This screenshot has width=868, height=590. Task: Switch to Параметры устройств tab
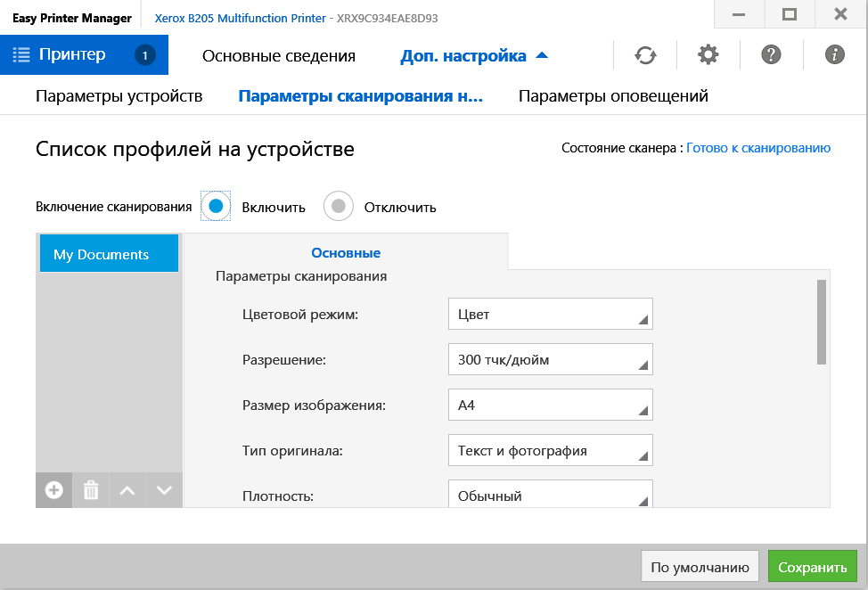[x=119, y=96]
